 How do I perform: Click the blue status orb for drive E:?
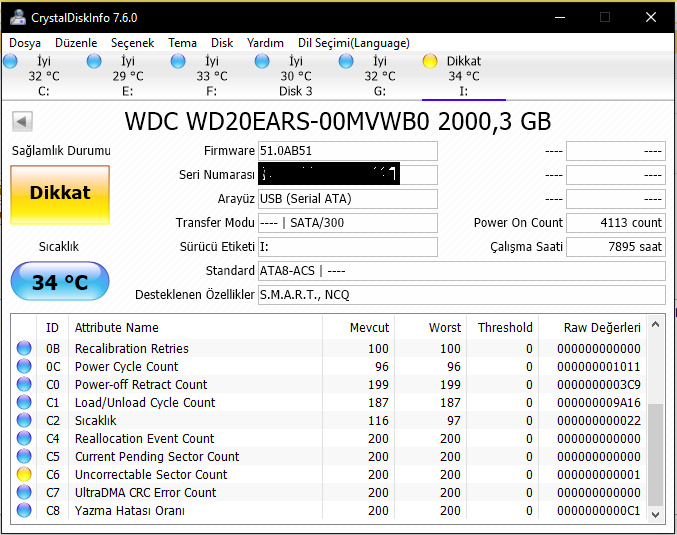click(94, 61)
